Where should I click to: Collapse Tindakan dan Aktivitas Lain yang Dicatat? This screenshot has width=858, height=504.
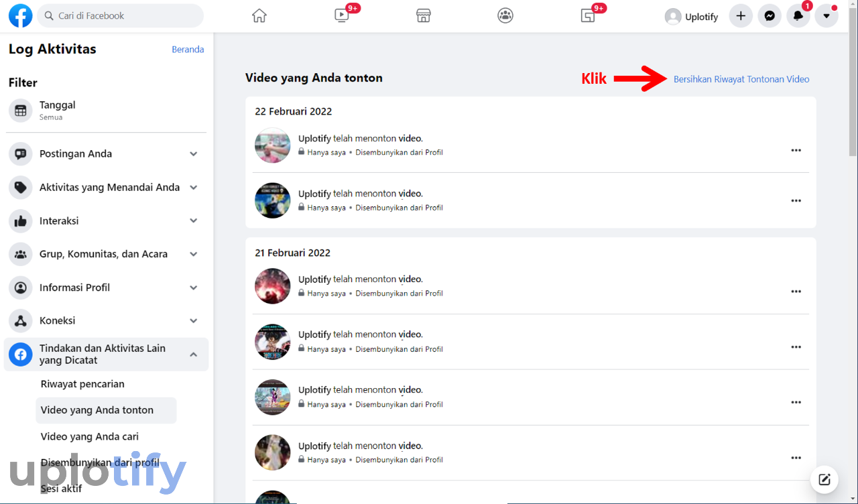(x=194, y=355)
